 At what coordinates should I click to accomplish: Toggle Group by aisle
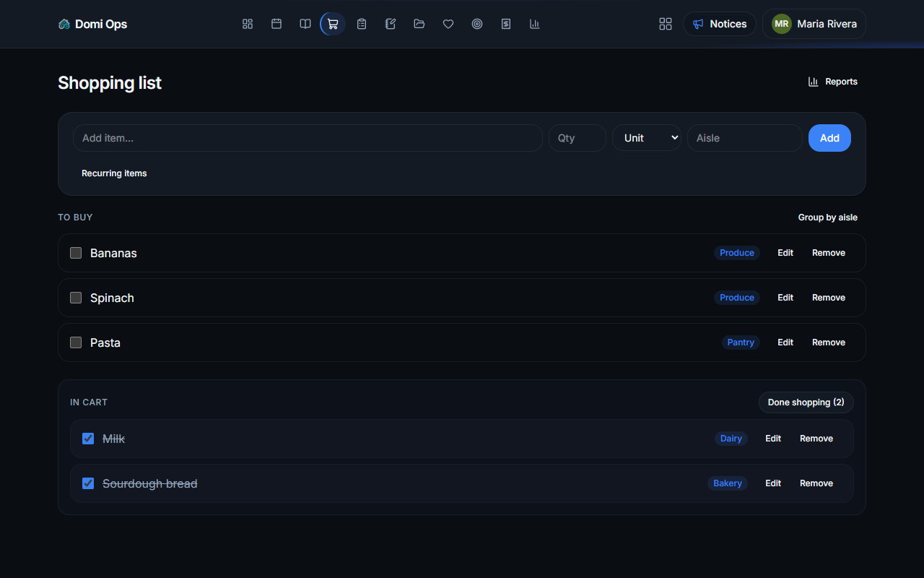pos(828,217)
